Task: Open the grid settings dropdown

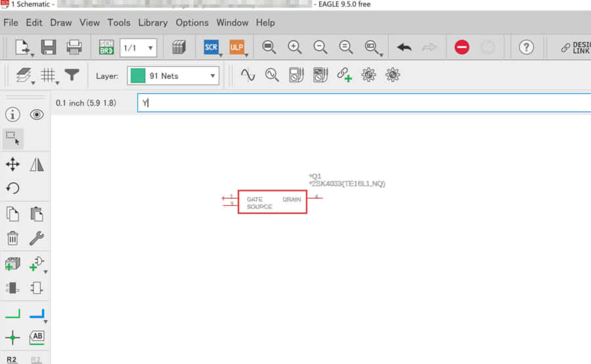Action: (49, 76)
